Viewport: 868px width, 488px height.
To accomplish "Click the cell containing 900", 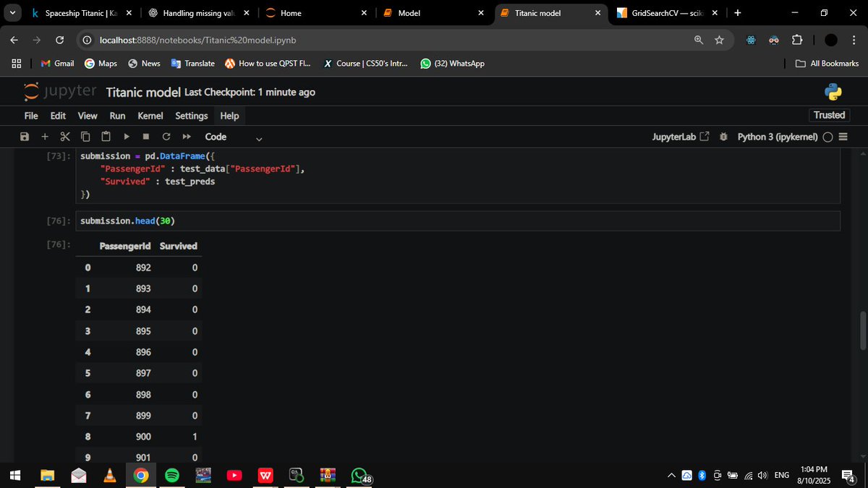I will point(143,437).
